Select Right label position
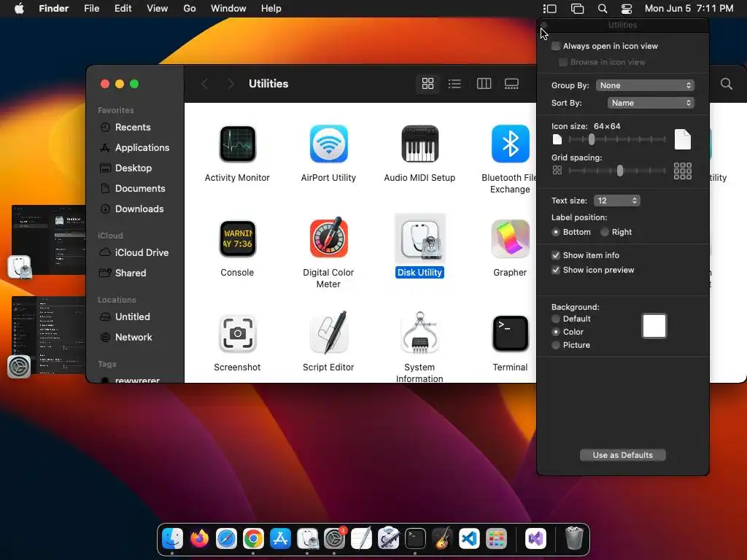747x560 pixels. pyautogui.click(x=605, y=232)
